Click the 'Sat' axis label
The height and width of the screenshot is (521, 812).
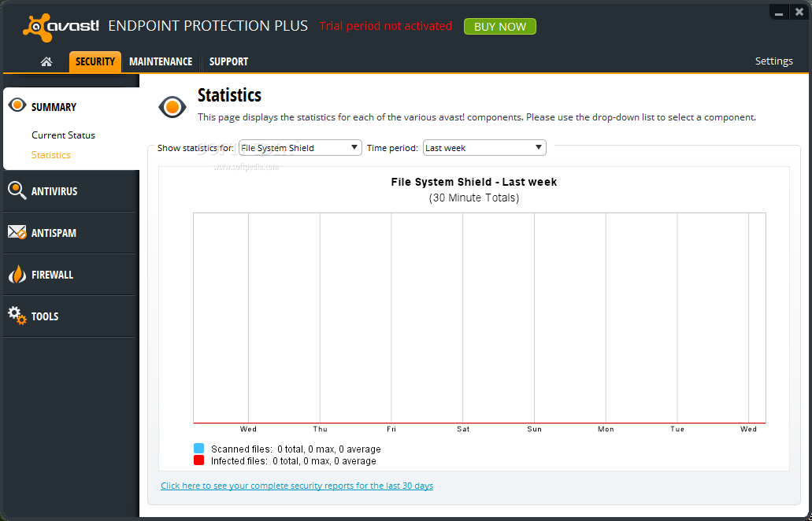tap(463, 429)
